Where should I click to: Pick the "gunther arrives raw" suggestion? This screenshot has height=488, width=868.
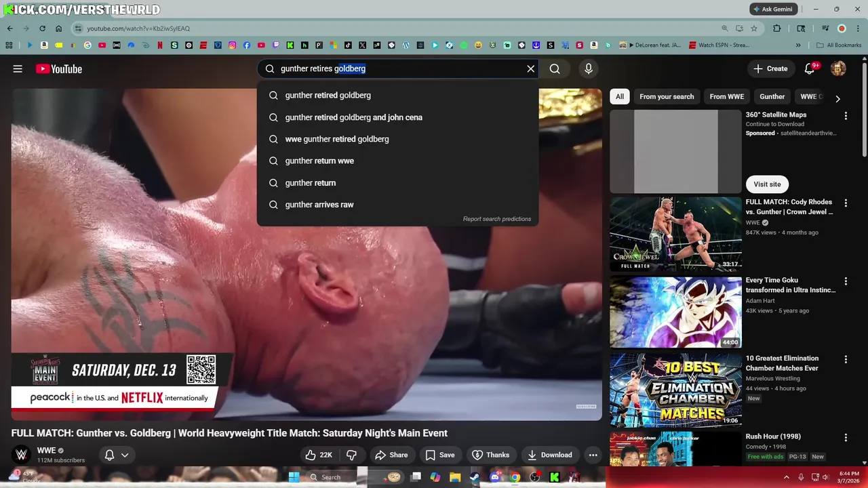click(397, 205)
